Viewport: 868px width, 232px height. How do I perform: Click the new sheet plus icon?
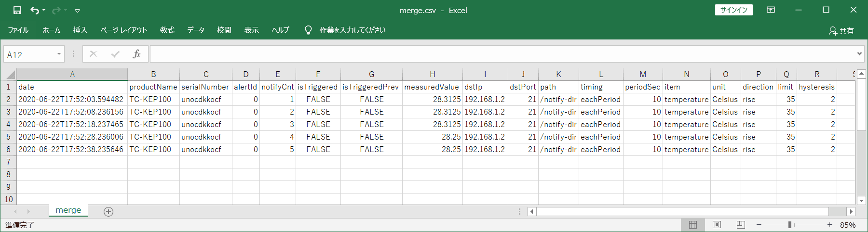108,212
